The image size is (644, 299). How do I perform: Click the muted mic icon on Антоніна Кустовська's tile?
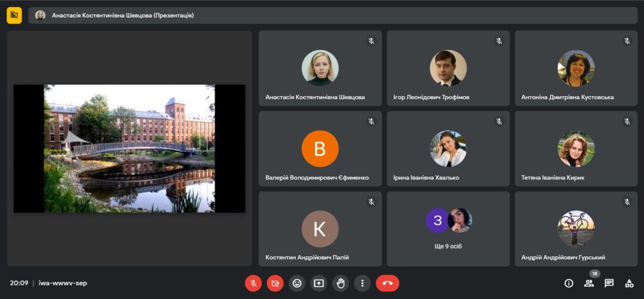pyautogui.click(x=627, y=41)
